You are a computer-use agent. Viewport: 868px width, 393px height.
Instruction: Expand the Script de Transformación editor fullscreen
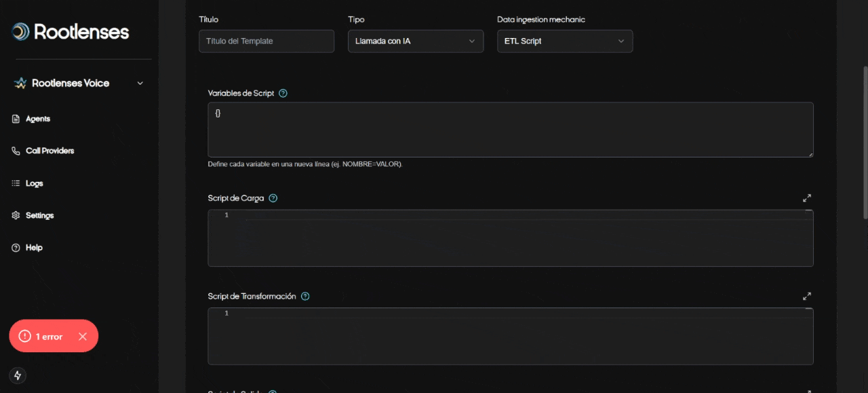807,296
